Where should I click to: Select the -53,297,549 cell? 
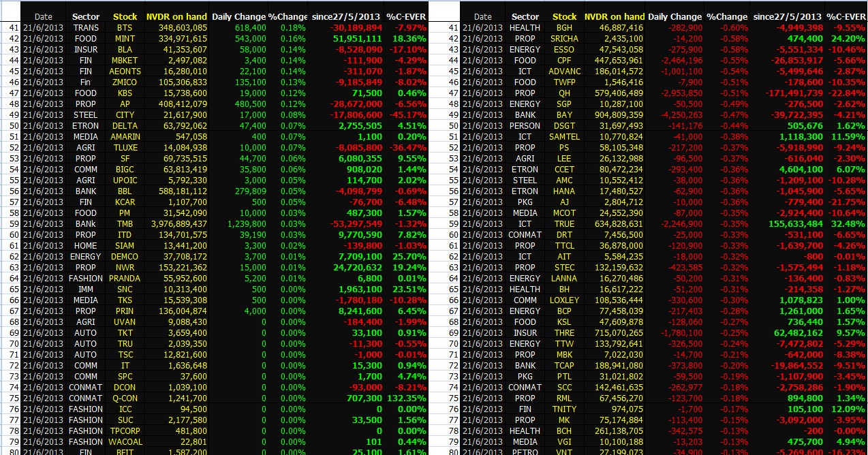pos(356,224)
